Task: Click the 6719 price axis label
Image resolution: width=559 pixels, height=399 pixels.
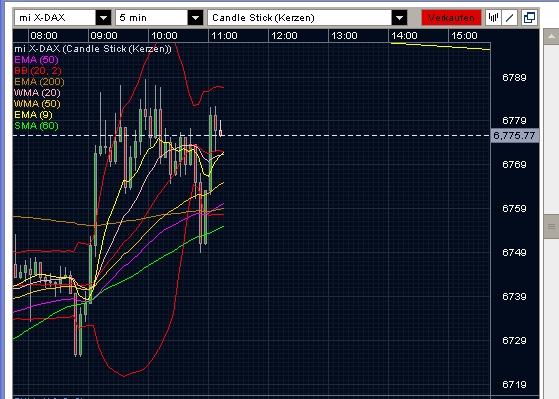Action: [x=514, y=384]
